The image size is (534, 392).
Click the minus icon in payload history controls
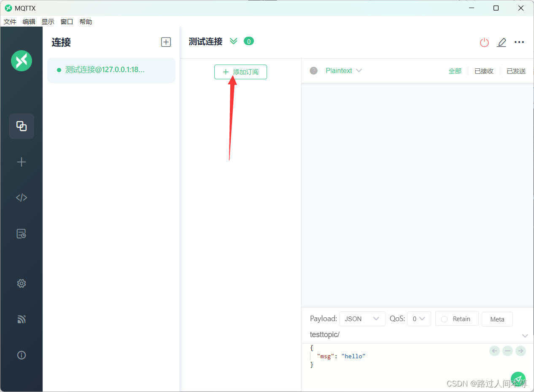point(508,351)
